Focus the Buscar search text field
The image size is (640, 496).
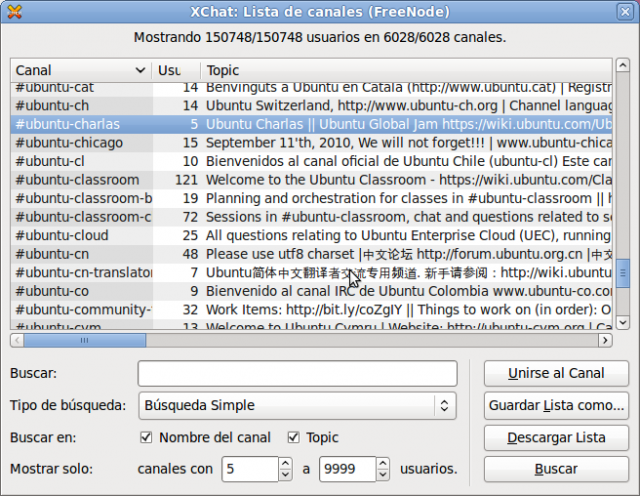tap(298, 374)
